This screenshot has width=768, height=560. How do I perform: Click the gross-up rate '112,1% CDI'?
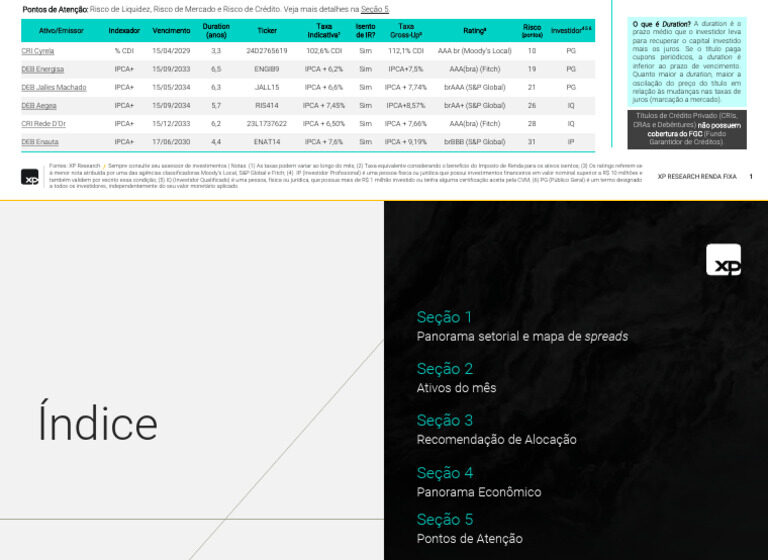click(x=406, y=51)
